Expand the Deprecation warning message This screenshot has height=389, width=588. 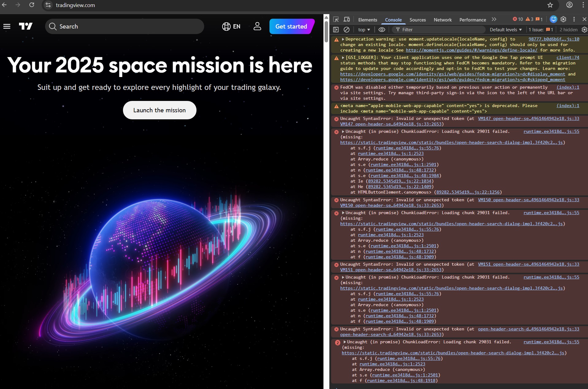[x=343, y=39]
